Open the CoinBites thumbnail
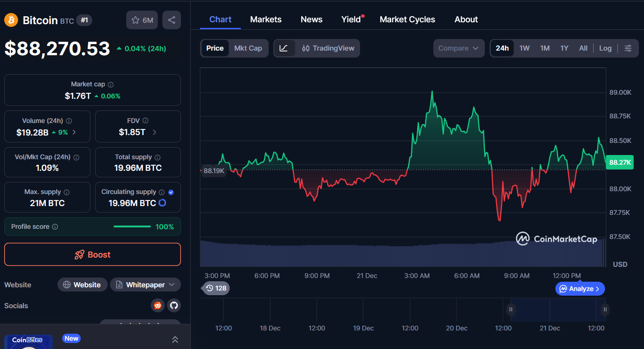 [x=28, y=342]
